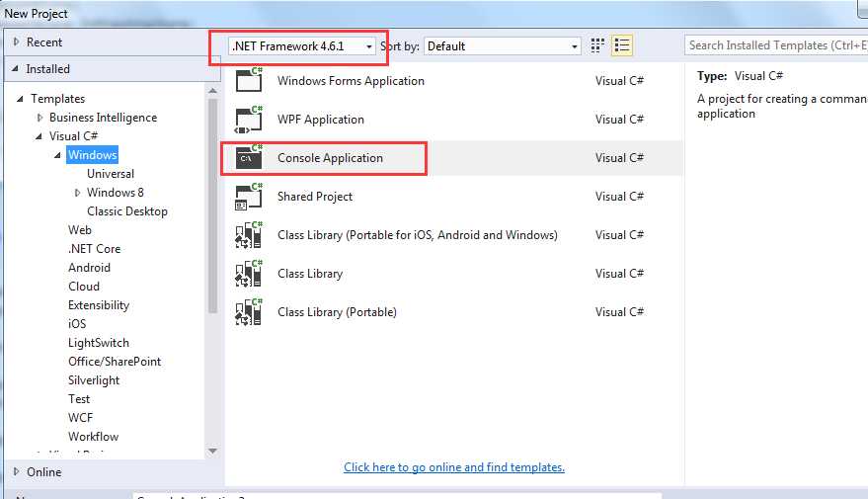Select the Cloud template category
This screenshot has width=868, height=499.
(x=84, y=287)
